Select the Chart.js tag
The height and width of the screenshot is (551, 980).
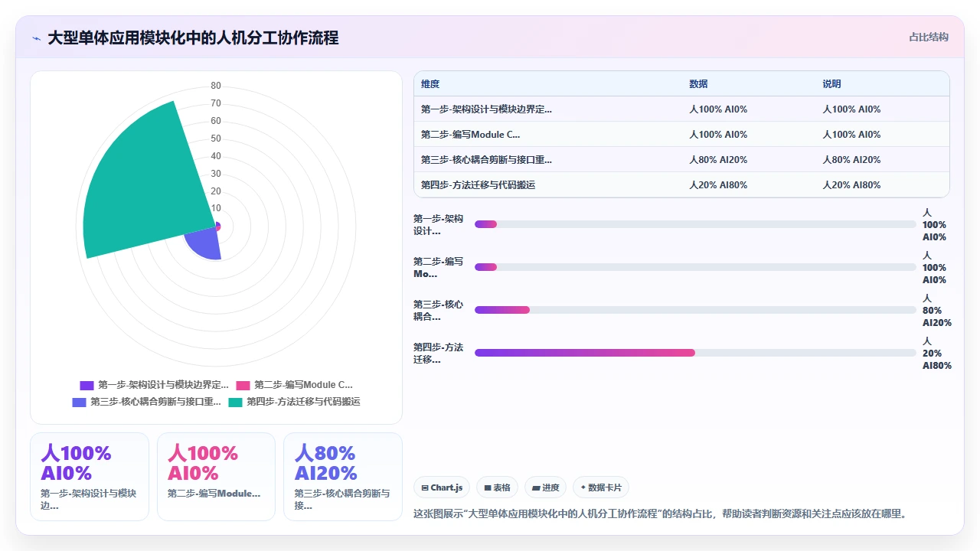point(442,487)
